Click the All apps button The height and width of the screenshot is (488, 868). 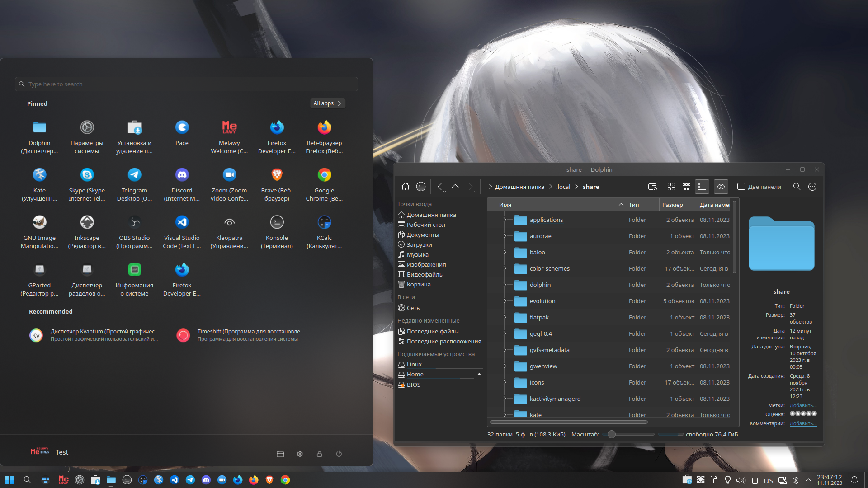(x=327, y=103)
